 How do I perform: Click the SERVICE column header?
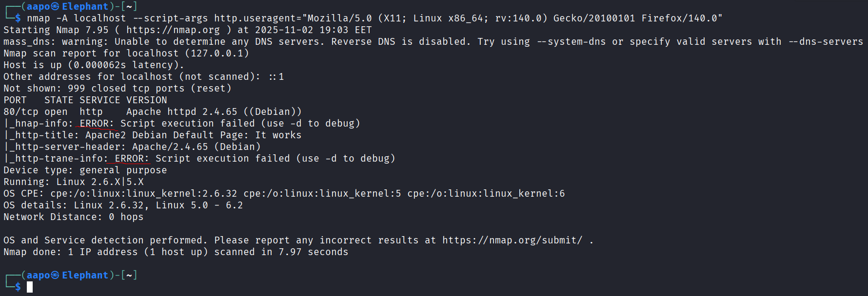tap(99, 100)
